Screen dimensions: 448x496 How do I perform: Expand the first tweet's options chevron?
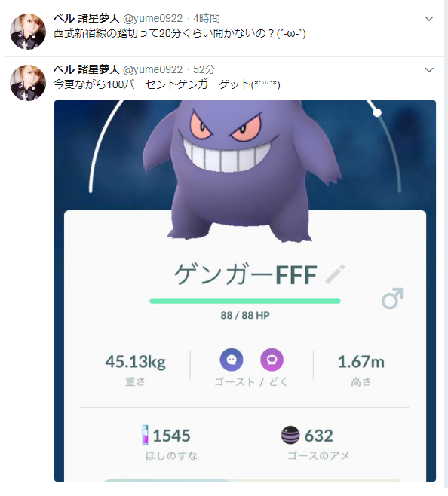point(429,19)
